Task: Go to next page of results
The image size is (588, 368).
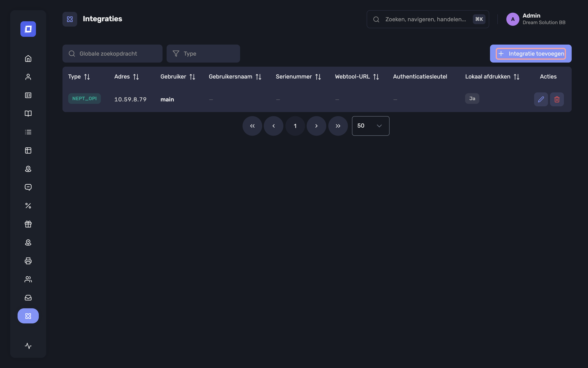Action: click(x=316, y=126)
